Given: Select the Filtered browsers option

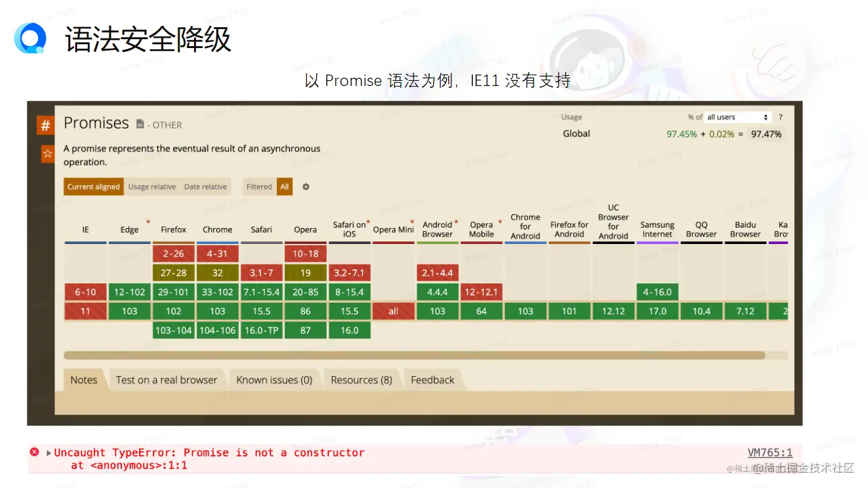Looking at the screenshot, I should tap(259, 186).
